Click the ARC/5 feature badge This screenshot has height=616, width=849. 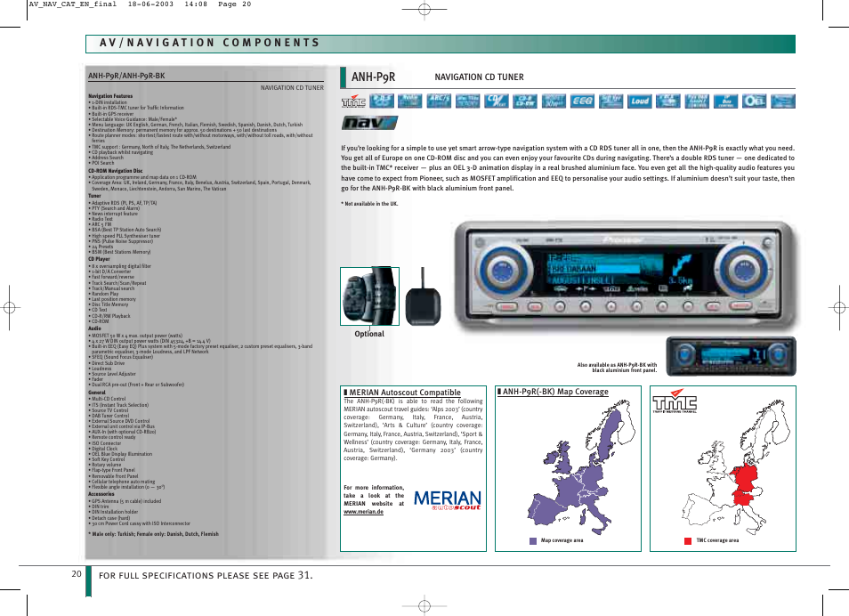[x=439, y=101]
